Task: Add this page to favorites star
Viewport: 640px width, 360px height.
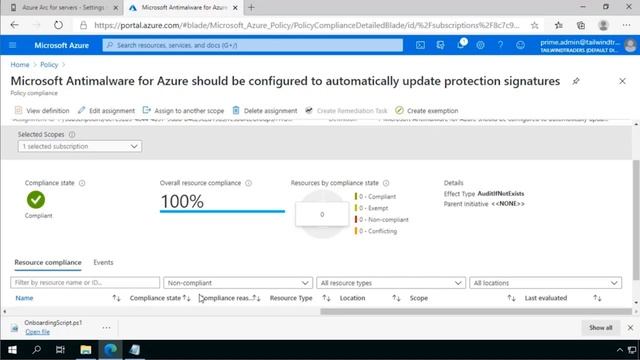Action: coord(535,25)
